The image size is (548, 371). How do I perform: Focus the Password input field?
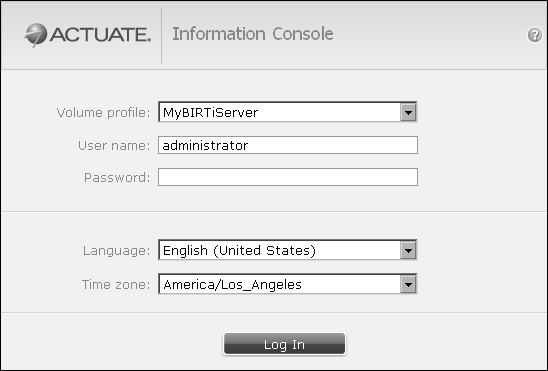(288, 177)
